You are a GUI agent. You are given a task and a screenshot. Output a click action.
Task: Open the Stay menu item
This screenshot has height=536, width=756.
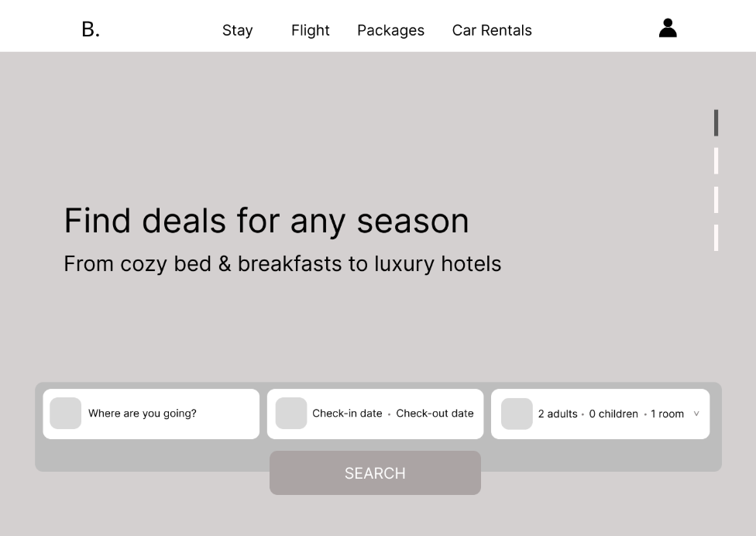[237, 30]
